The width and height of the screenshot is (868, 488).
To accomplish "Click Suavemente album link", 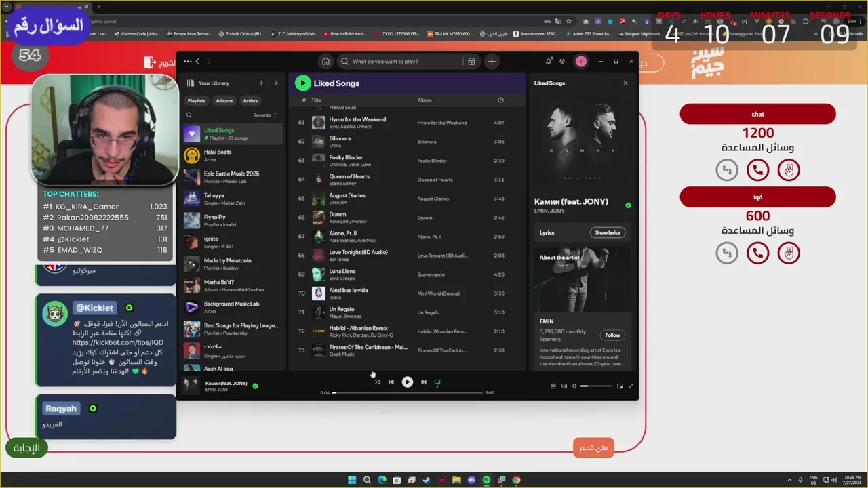I will pyautogui.click(x=431, y=274).
